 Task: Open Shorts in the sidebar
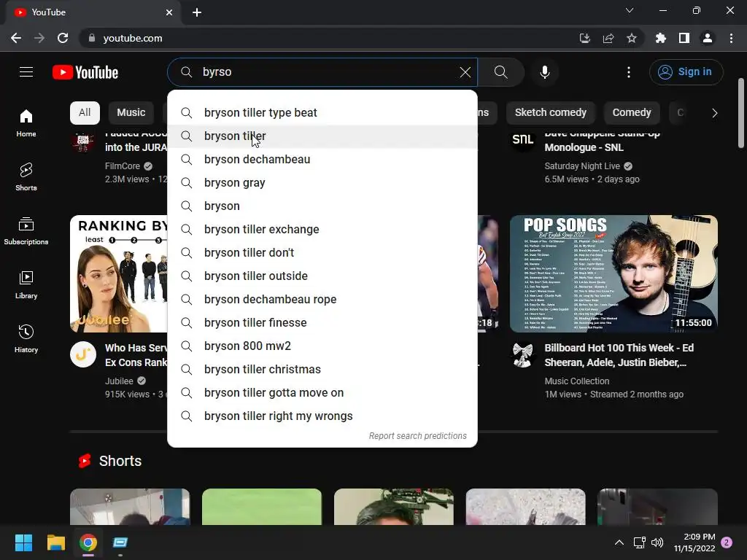(26, 176)
